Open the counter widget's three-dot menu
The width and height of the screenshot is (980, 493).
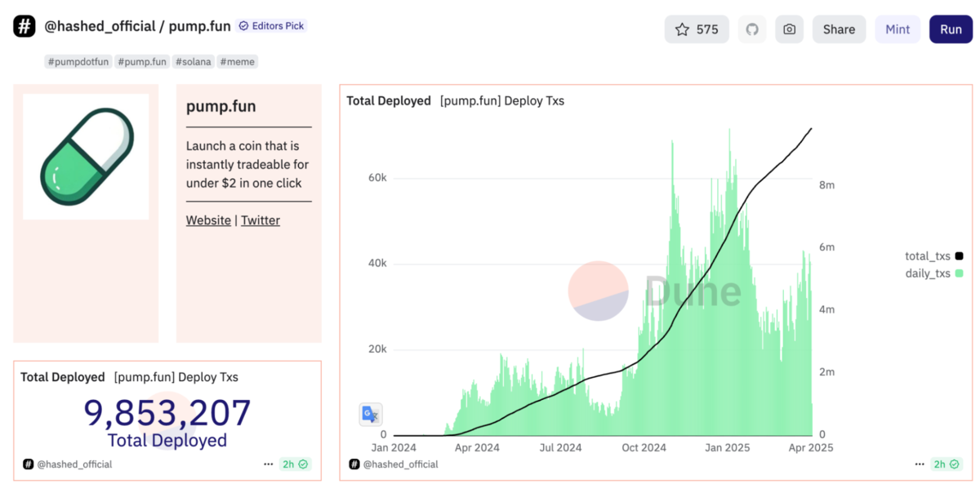click(268, 464)
